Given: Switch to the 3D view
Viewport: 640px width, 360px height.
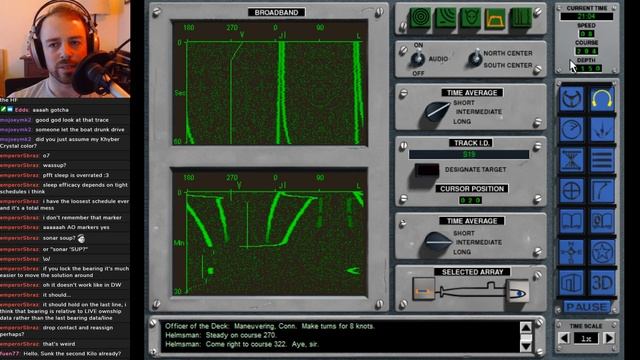Looking at the screenshot, I should click(602, 283).
